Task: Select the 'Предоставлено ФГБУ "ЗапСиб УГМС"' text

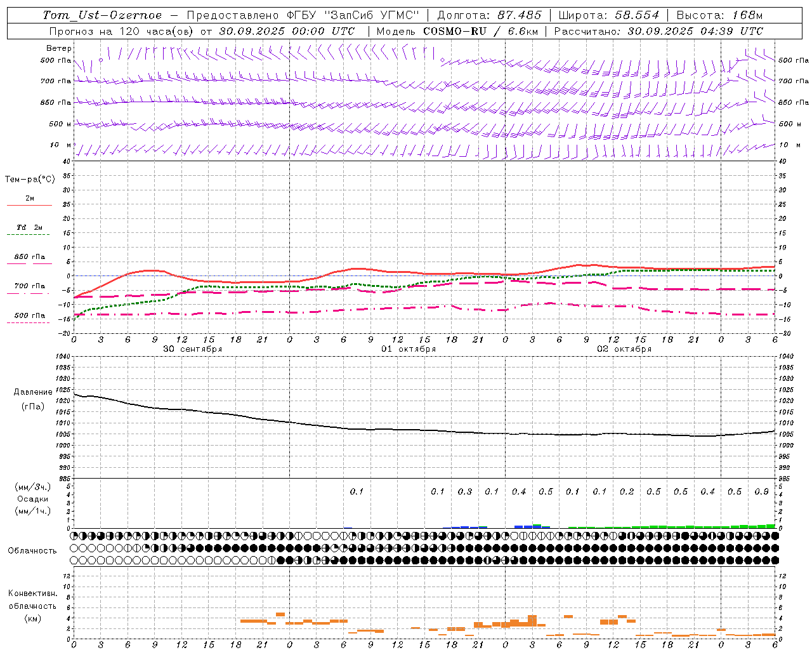Action: coord(303,15)
